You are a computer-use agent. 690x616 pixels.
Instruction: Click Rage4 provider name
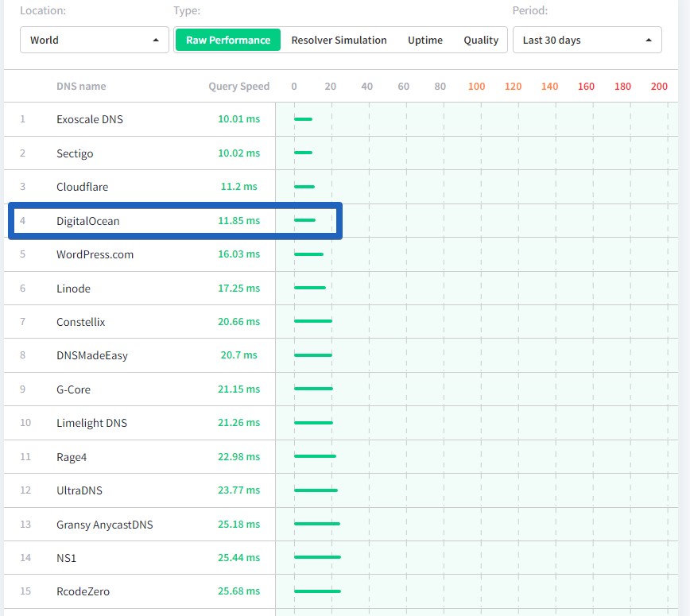72,457
